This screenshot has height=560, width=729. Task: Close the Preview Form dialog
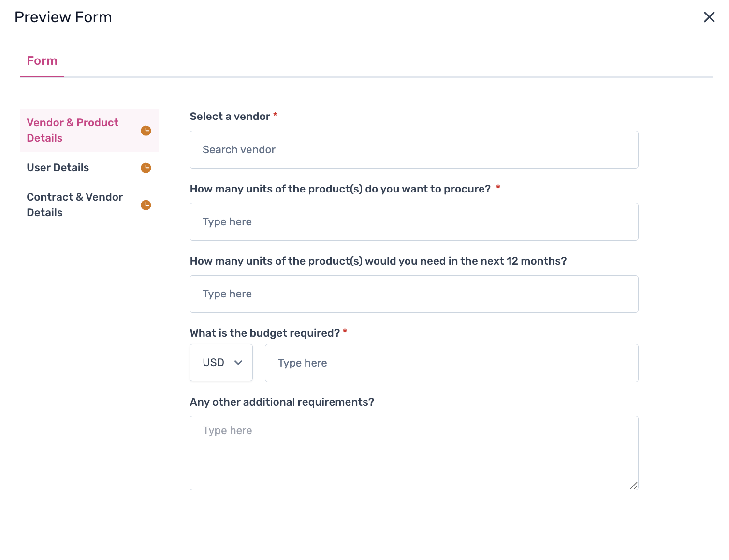[709, 17]
